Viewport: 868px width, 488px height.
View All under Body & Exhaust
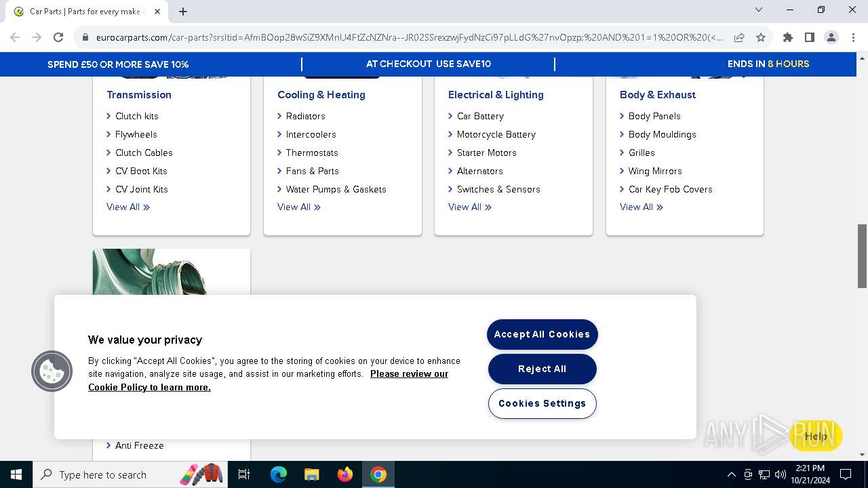click(x=642, y=207)
